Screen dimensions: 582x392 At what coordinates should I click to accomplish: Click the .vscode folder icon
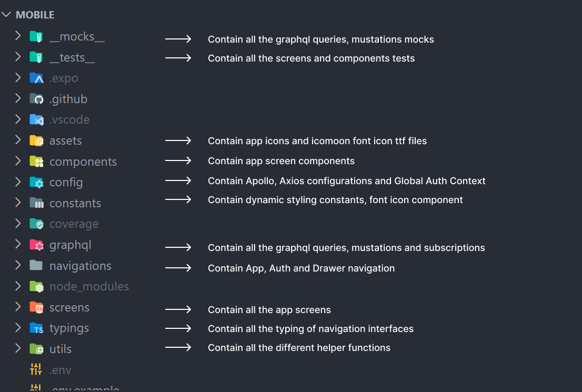[36, 120]
